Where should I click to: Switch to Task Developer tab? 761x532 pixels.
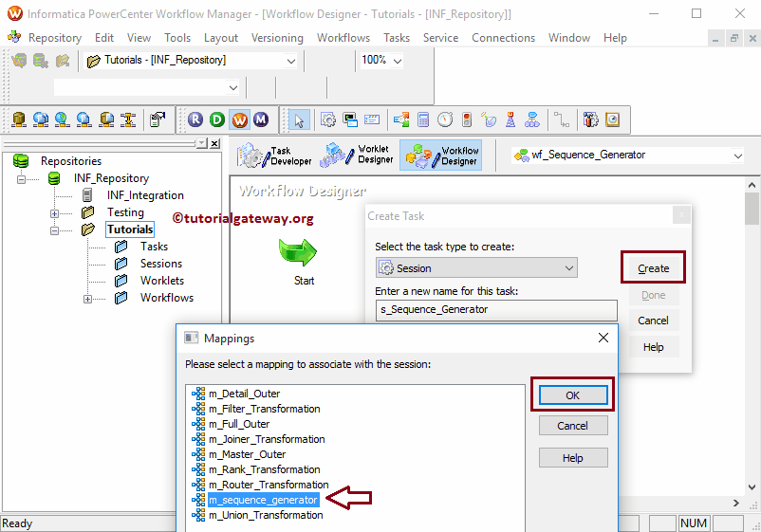point(274,156)
